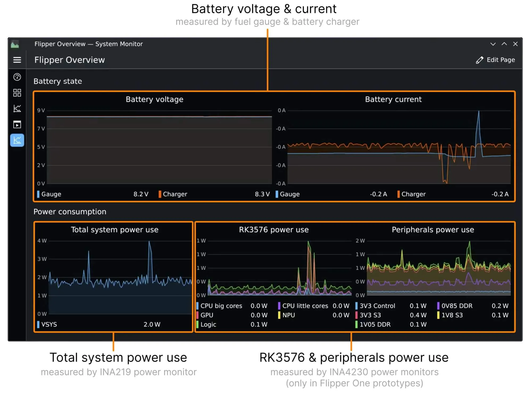
Task: Open the hamburger sidebar menu
Action: click(x=17, y=60)
